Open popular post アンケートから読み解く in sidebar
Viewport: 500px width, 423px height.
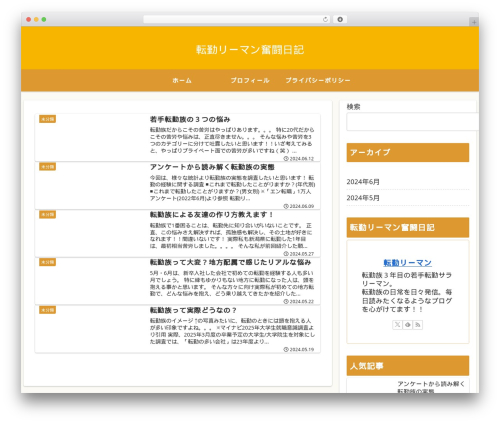click(x=431, y=387)
